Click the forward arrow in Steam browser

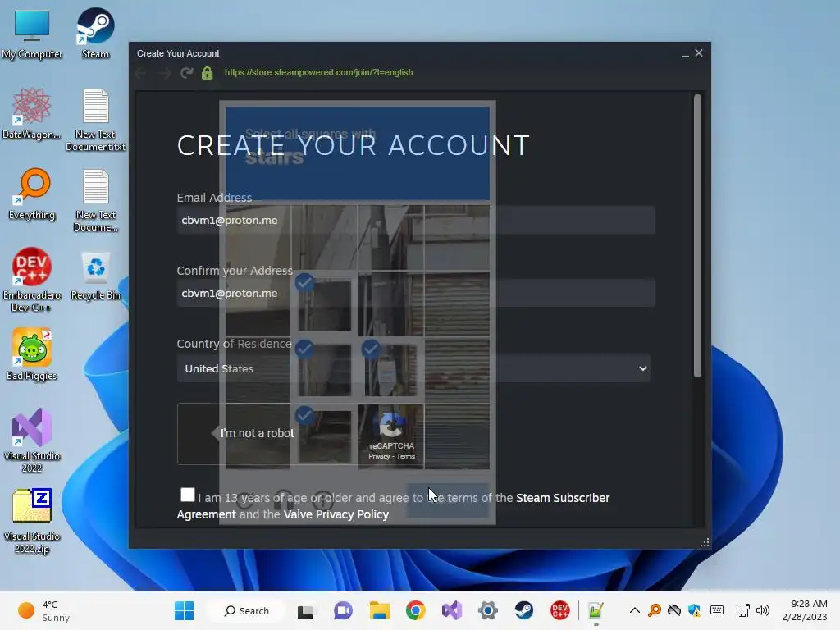coord(164,73)
